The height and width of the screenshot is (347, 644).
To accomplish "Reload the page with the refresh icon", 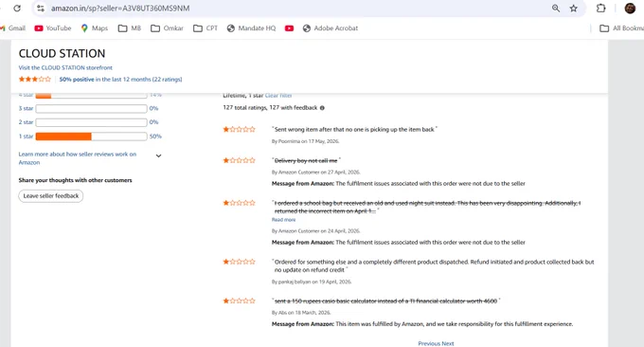I will click(17, 9).
